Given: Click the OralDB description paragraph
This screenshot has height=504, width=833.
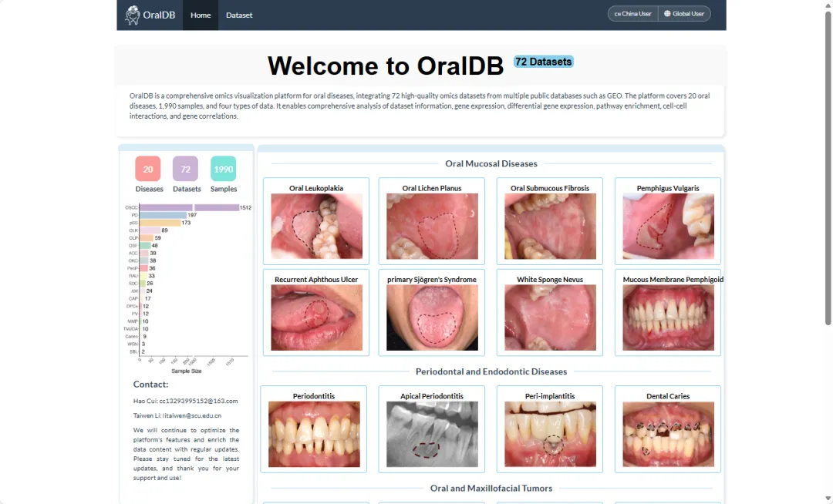Looking at the screenshot, I should (420, 106).
